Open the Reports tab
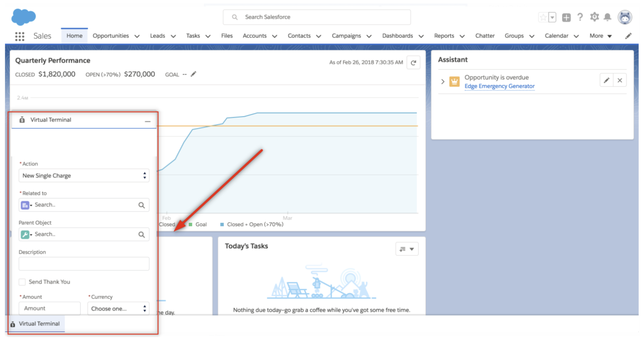 (x=444, y=36)
